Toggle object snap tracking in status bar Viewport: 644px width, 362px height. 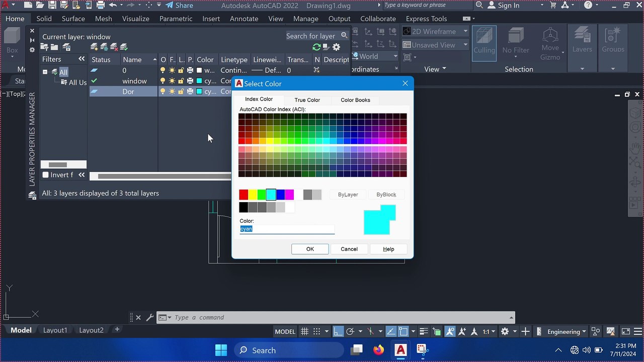[391, 331]
